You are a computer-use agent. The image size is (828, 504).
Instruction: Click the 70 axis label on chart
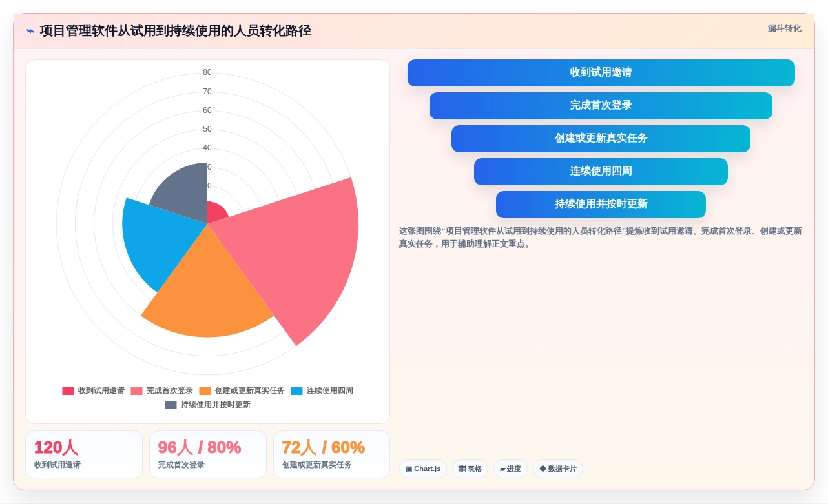click(x=207, y=92)
